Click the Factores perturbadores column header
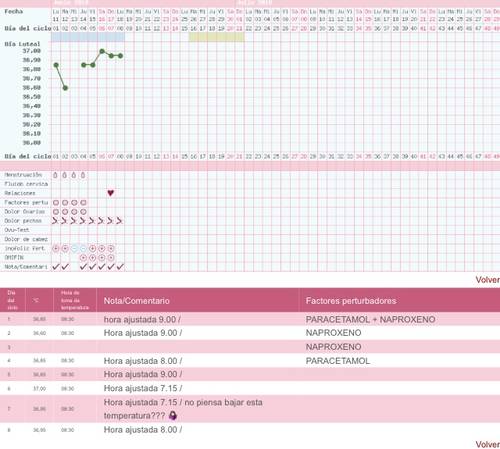500x449 pixels. pyautogui.click(x=351, y=301)
